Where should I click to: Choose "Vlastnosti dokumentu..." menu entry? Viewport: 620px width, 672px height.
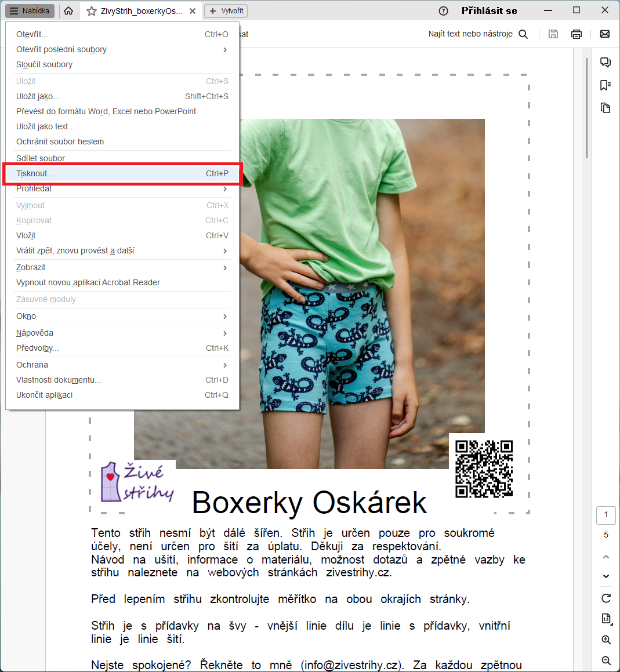pyautogui.click(x=59, y=380)
